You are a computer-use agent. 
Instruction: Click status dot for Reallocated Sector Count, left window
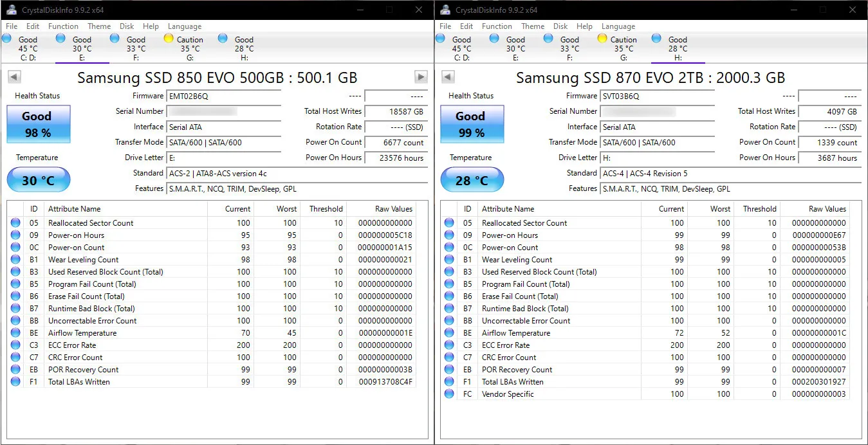(15, 223)
